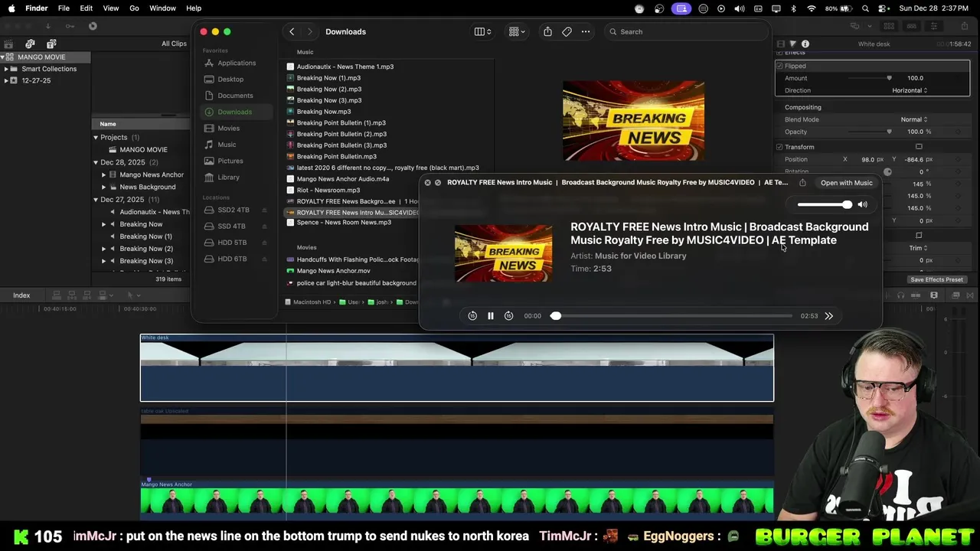Screen dimensions: 980x551
Task: Open the Blend Mode Normal dropdown
Action: click(x=914, y=119)
